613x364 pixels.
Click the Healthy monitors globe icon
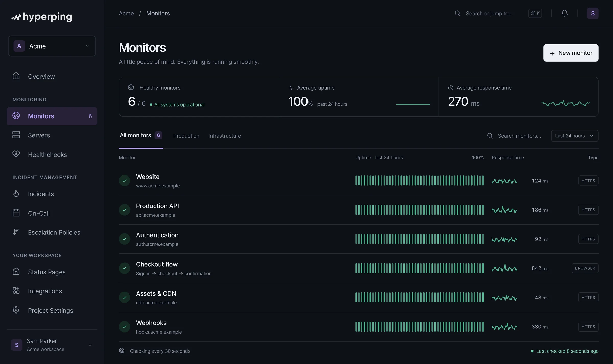pos(131,87)
